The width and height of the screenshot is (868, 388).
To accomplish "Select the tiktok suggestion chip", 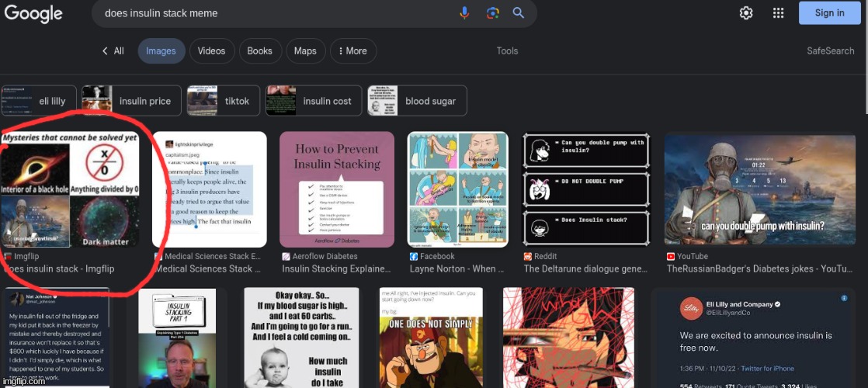I will (x=224, y=101).
